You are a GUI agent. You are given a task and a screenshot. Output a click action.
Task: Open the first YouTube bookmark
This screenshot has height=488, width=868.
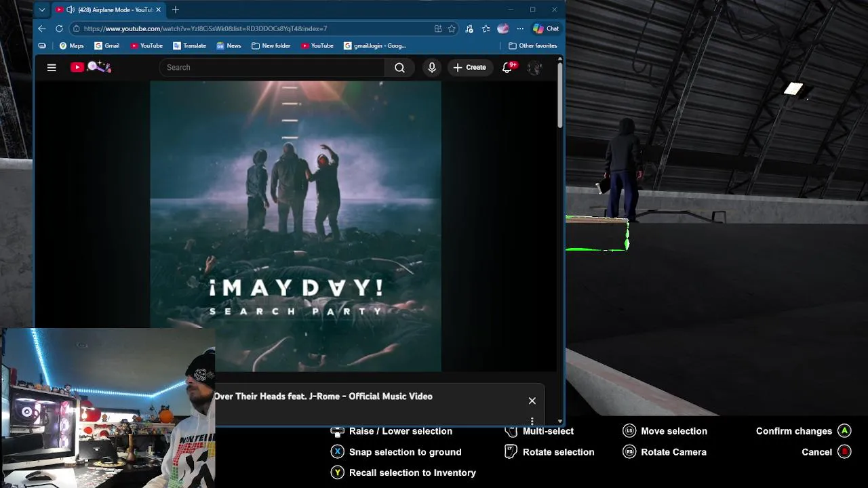[146, 45]
